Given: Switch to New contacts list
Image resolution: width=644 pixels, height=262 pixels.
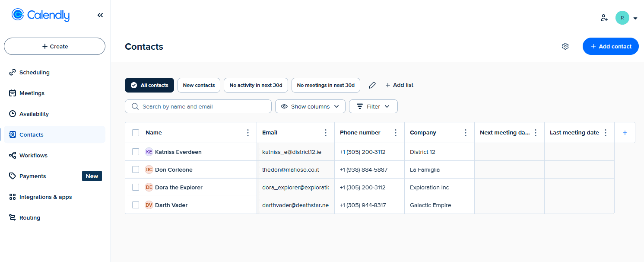Looking at the screenshot, I should (199, 85).
